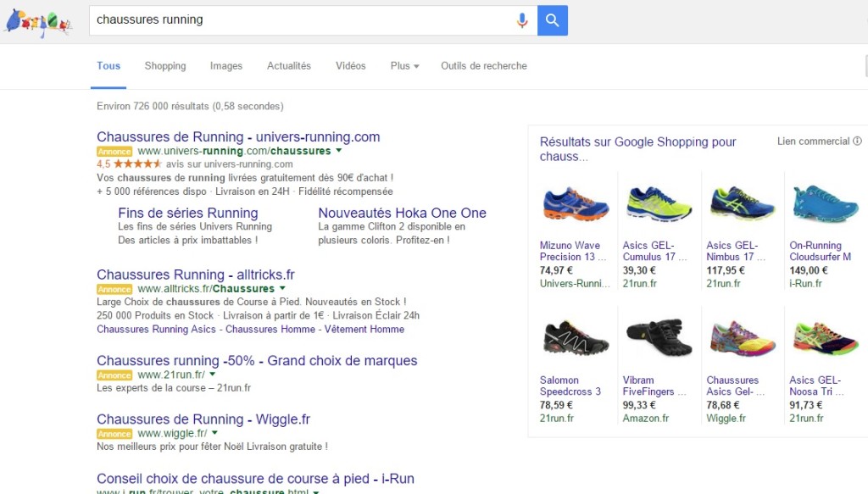Open alltricks.fr ad URL dropdown arrow

(282, 288)
